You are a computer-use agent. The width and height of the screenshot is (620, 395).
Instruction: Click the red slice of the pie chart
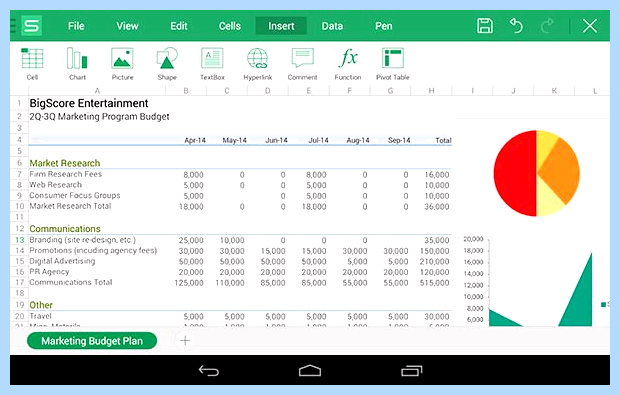pyautogui.click(x=515, y=173)
